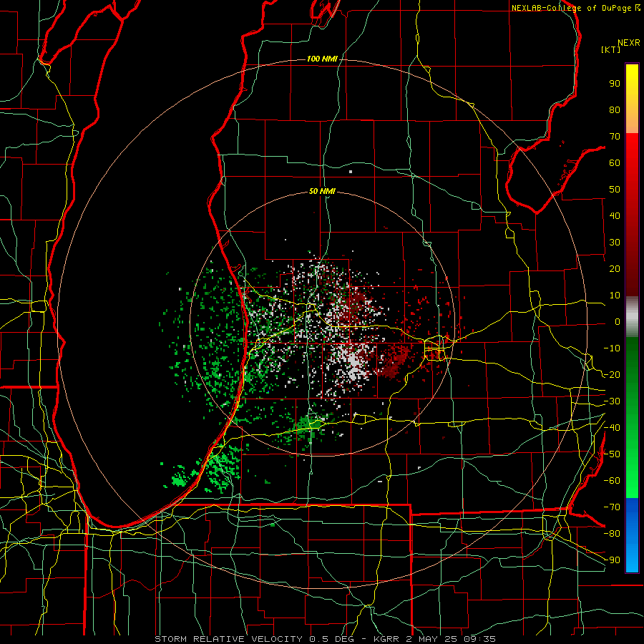Click the 40 value on the velocity scale

pyautogui.click(x=615, y=215)
